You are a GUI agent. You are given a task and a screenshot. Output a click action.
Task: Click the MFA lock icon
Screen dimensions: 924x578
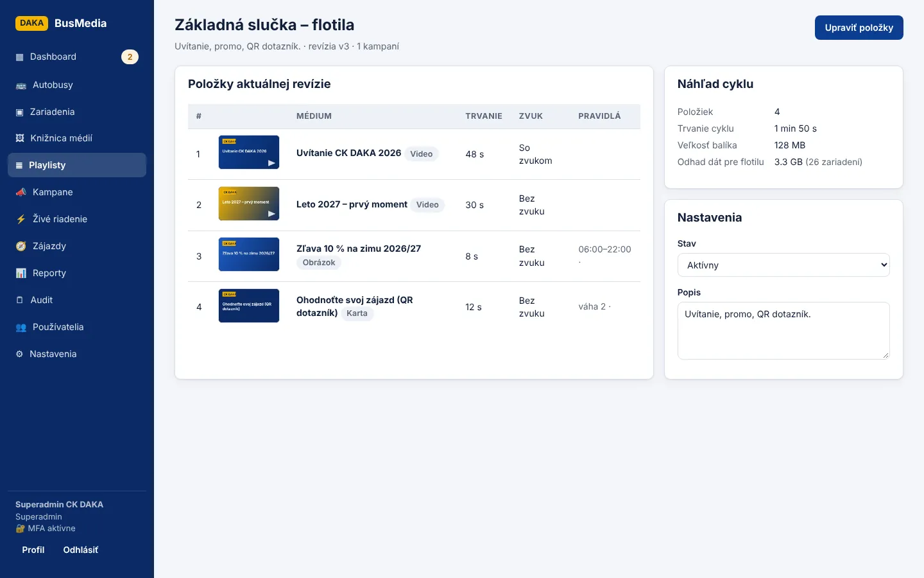(20, 529)
